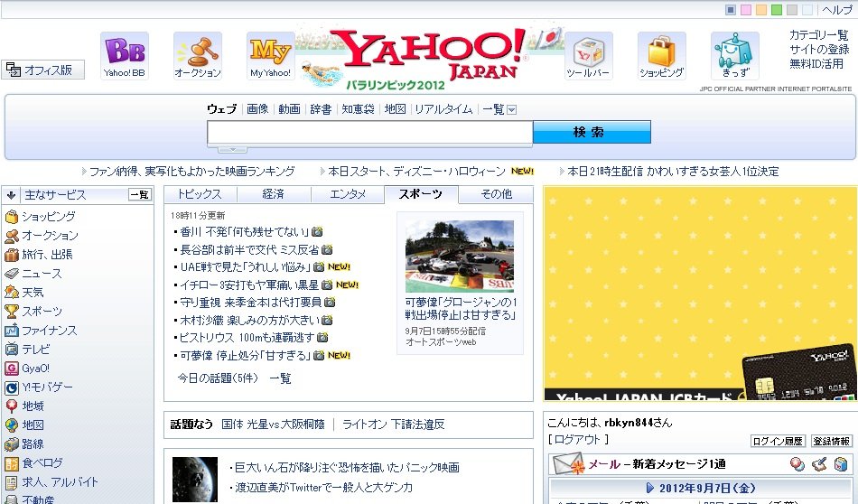Open headline 香川 不発「何も残せてない」
The width and height of the screenshot is (858, 504).
point(245,232)
